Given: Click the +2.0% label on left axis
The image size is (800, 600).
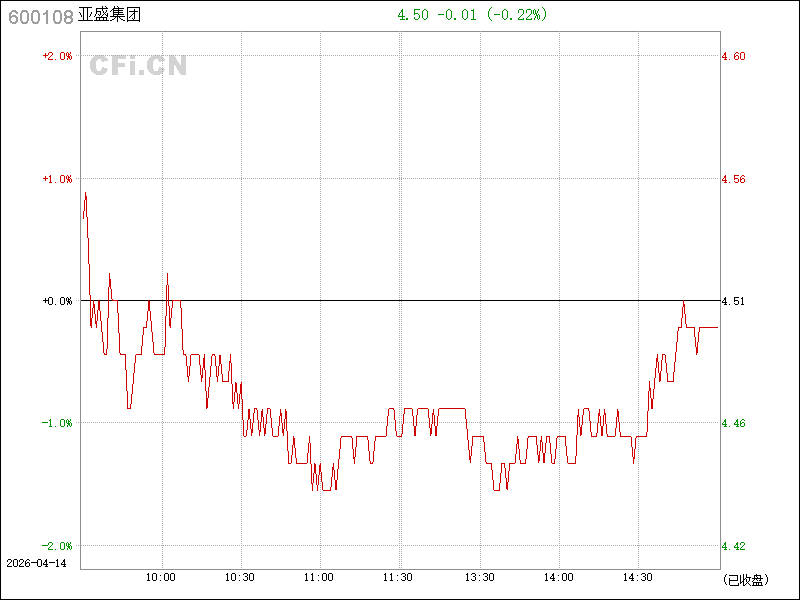Looking at the screenshot, I should pyautogui.click(x=57, y=56).
